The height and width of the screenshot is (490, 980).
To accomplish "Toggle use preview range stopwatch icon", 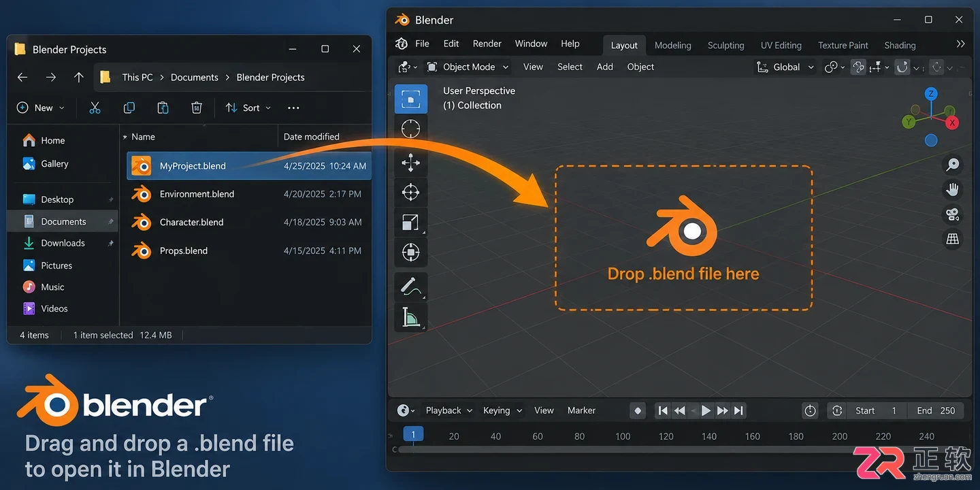I will pyautogui.click(x=810, y=410).
